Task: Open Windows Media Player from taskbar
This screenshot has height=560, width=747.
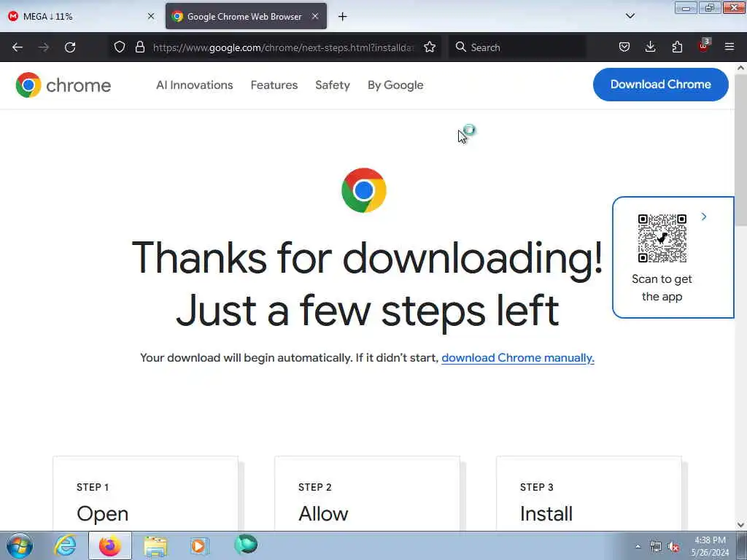Action: click(x=199, y=545)
